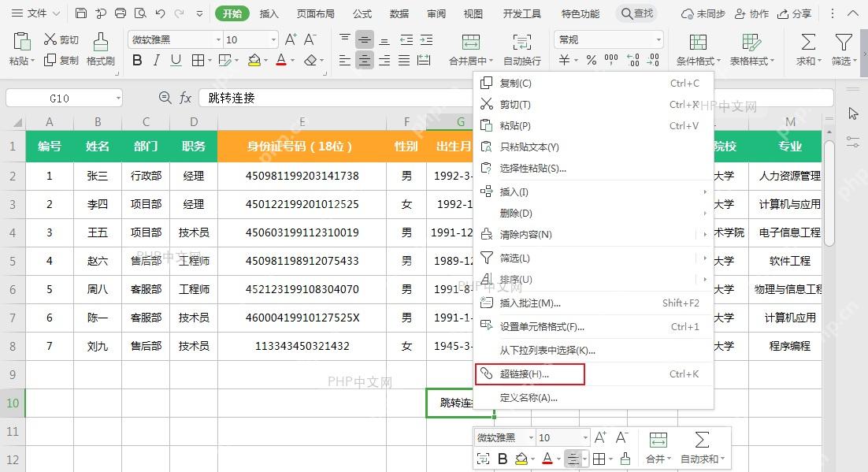868x472 pixels.
Task: Click the currency format (¥) button
Action: pyautogui.click(x=564, y=61)
